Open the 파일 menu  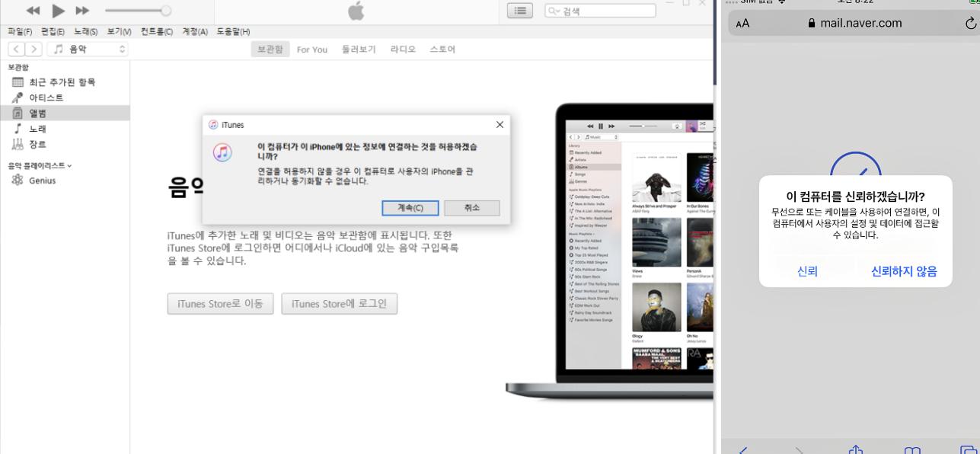tap(20, 31)
